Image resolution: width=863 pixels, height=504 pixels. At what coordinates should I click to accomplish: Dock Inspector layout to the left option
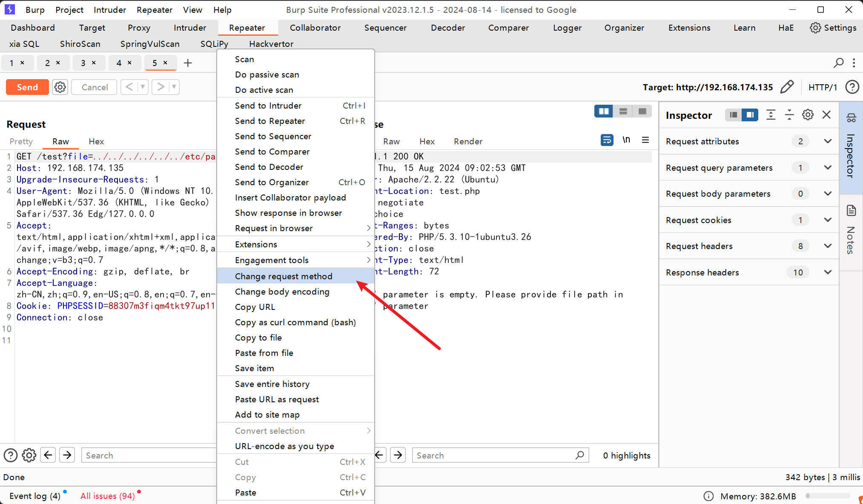coord(733,115)
